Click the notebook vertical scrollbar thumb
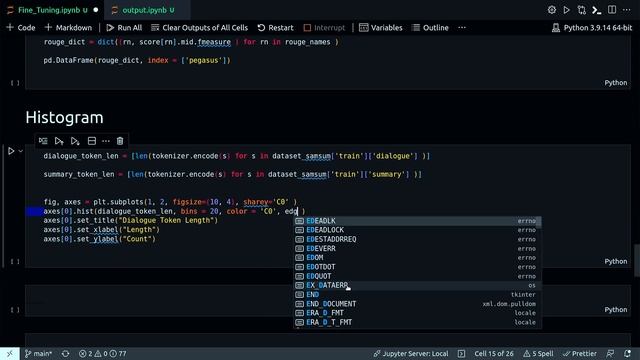The height and width of the screenshot is (360, 640). [637, 260]
